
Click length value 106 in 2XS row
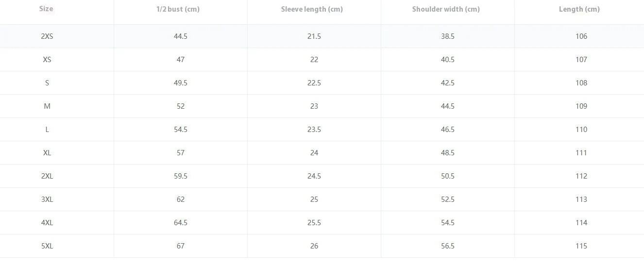pos(581,36)
